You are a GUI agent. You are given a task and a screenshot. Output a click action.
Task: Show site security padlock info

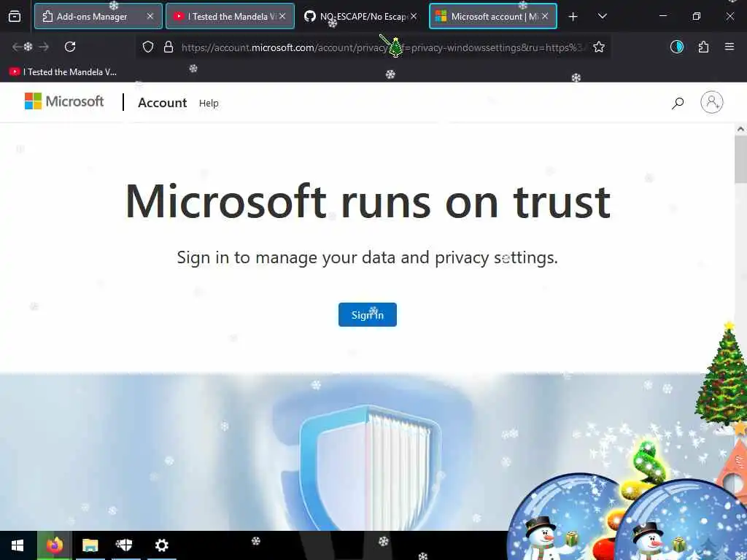169,47
